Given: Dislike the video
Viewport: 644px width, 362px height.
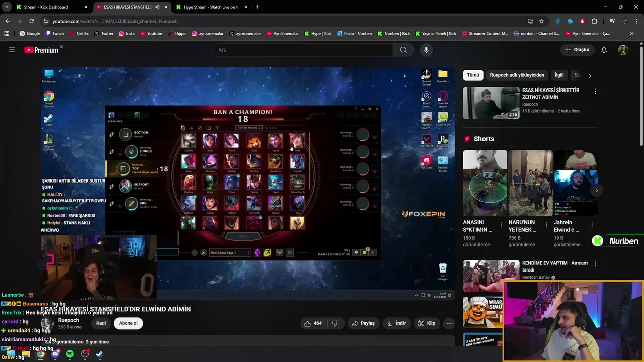Looking at the screenshot, I should pos(335,323).
